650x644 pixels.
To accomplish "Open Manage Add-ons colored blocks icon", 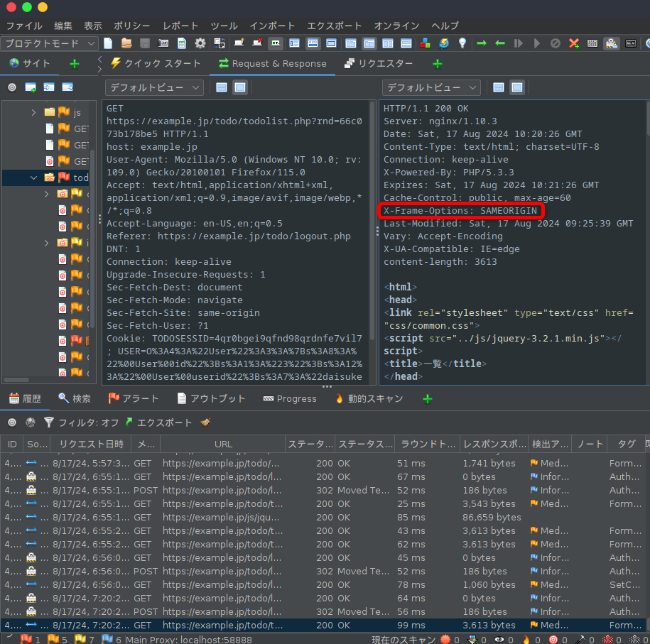I will (425, 43).
